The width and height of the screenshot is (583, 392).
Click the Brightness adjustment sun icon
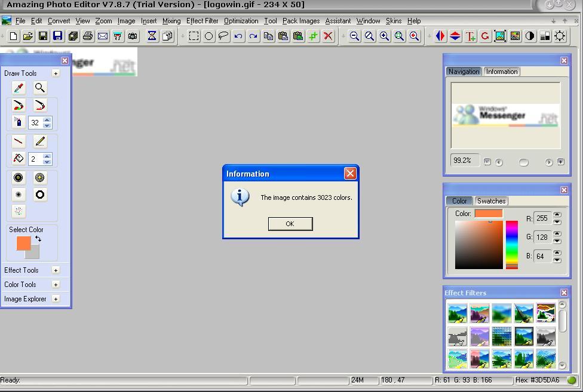pos(560,36)
